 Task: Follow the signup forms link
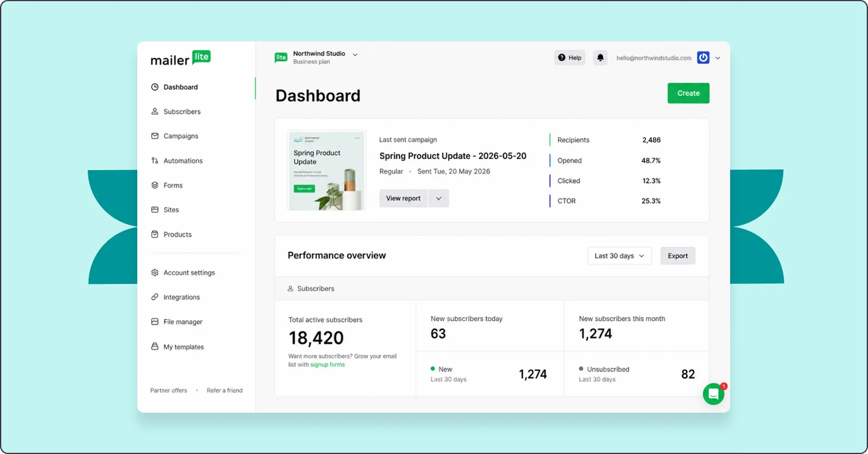pos(328,365)
